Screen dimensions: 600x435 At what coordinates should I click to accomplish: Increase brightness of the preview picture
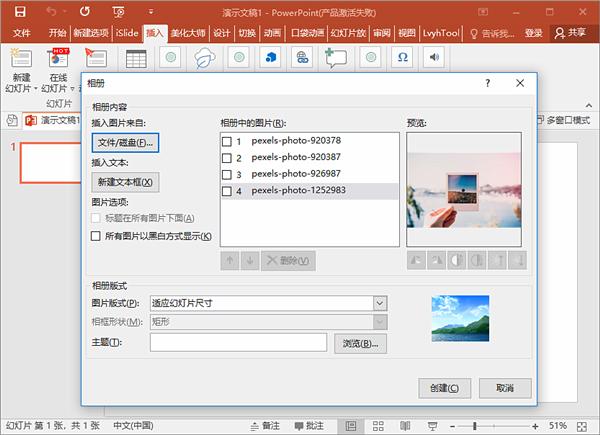pos(497,261)
